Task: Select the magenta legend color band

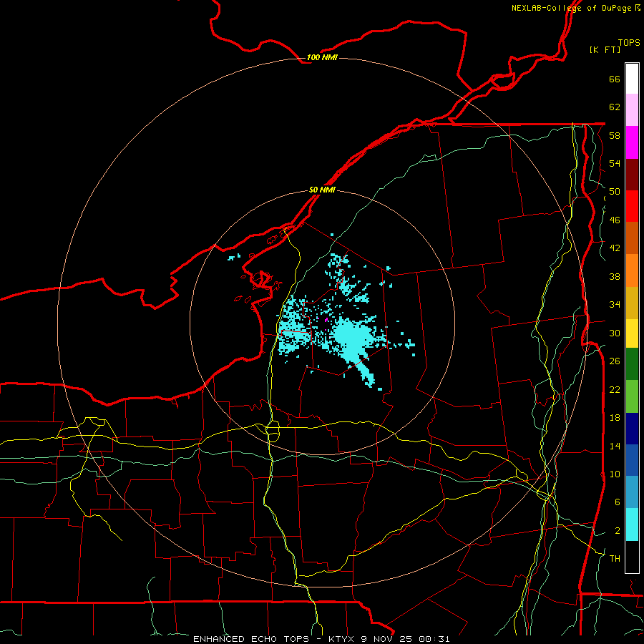Action: click(x=632, y=142)
